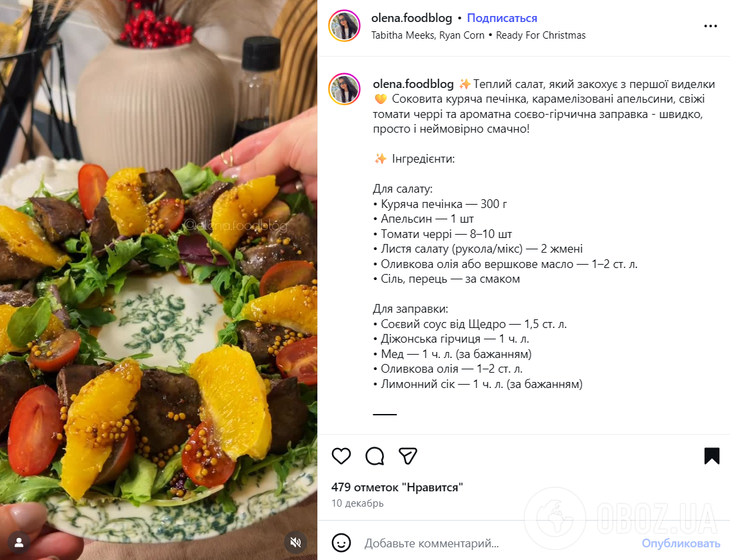Open the Ready For Christmas audio link

(x=541, y=35)
